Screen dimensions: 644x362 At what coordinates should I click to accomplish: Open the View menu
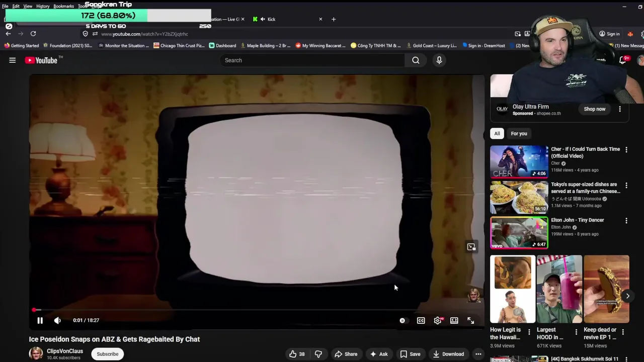click(28, 6)
